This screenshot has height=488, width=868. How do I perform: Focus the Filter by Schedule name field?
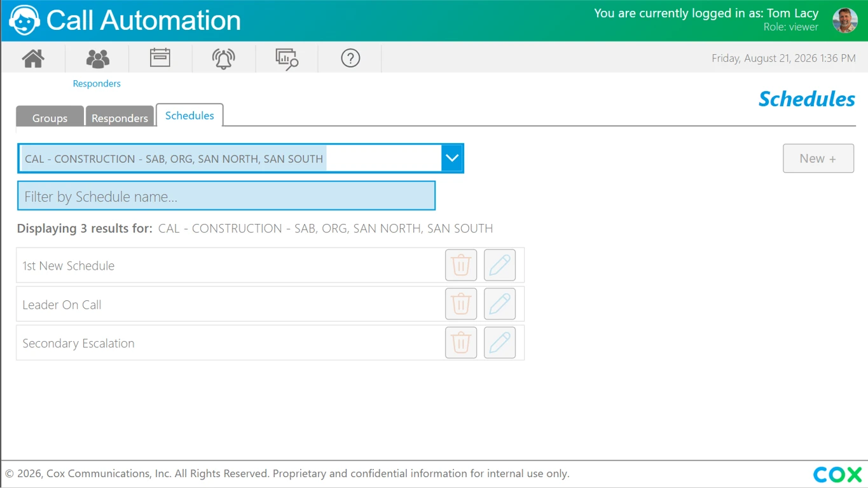226,196
